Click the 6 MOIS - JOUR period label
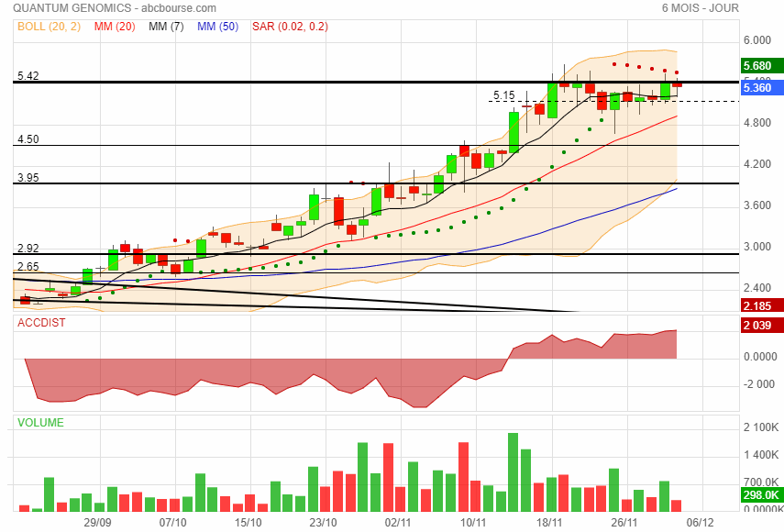This screenshot has height=532, width=784. pos(700,8)
